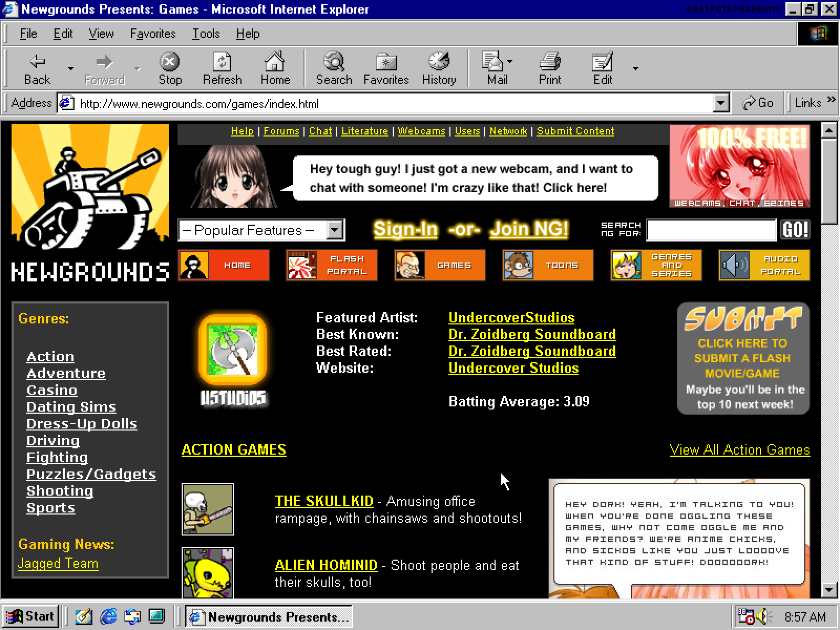Open the Edit menu

[x=63, y=34]
